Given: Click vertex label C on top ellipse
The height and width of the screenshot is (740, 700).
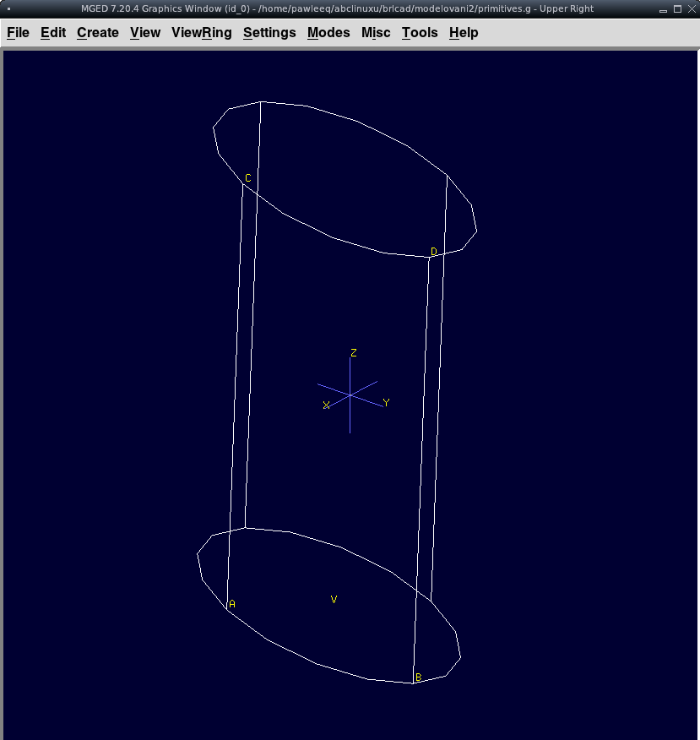Looking at the screenshot, I should tap(248, 178).
